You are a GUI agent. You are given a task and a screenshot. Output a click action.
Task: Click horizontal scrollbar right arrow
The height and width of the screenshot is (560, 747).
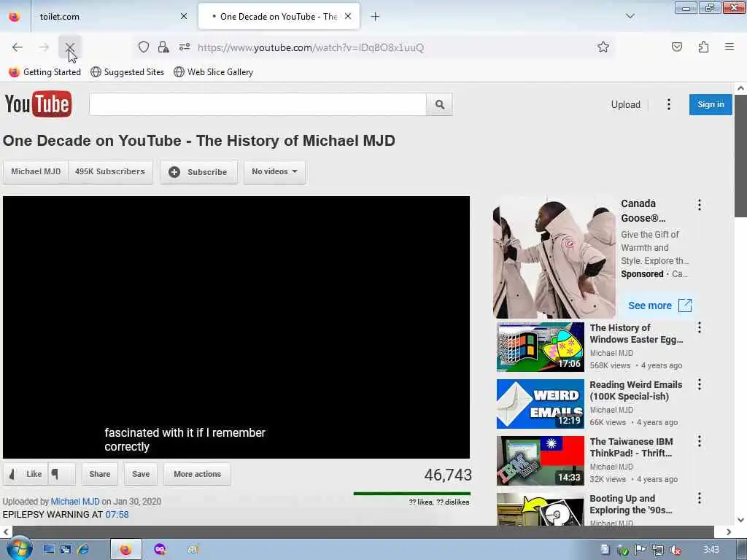tap(729, 532)
